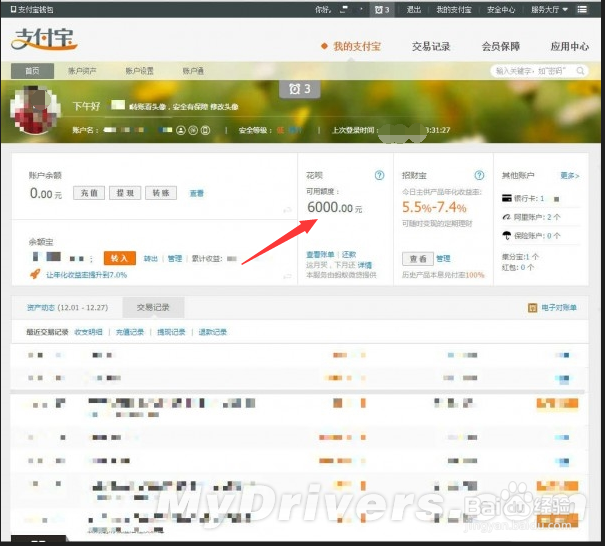Open 安全中心 link
Screen dimensions: 605x546
501,10
